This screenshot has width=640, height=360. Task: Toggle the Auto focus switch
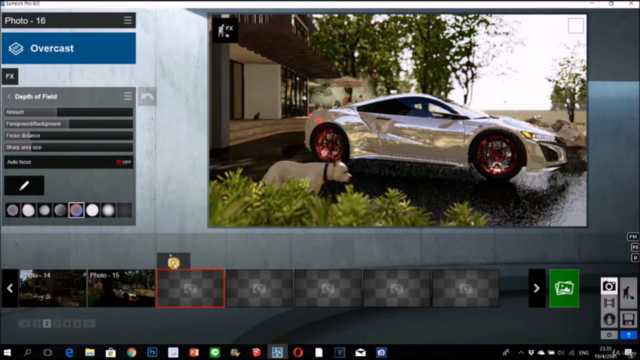124,162
